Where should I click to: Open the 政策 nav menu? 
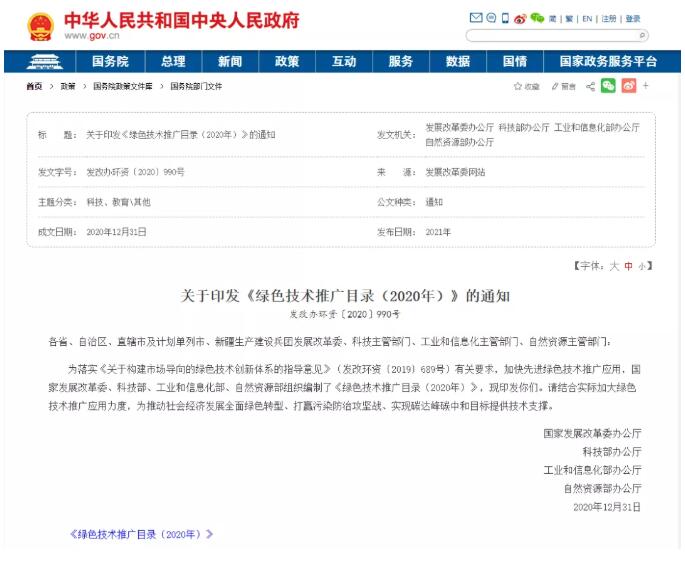[x=287, y=62]
